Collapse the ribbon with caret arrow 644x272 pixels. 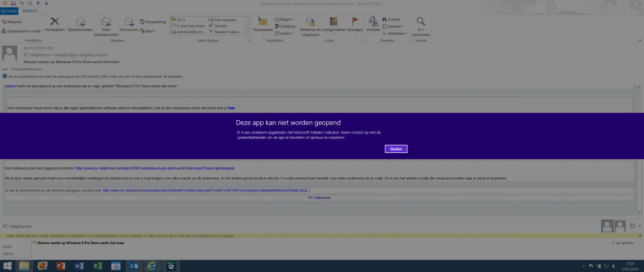point(640,41)
